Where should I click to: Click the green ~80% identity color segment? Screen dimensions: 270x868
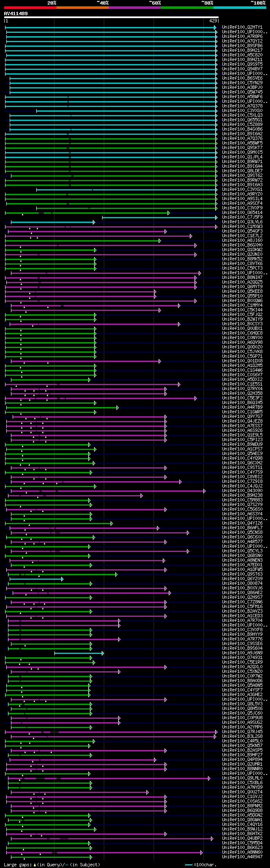click(187, 7)
